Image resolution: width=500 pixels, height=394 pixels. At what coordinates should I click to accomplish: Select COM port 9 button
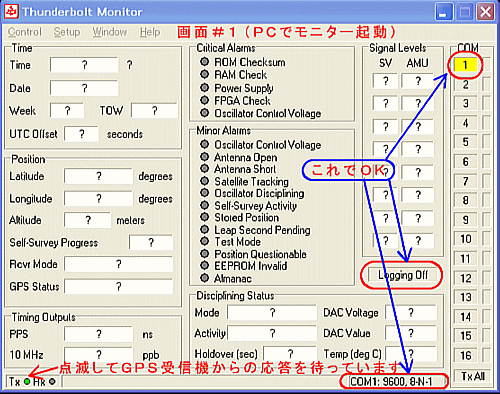pyautogui.click(x=465, y=220)
